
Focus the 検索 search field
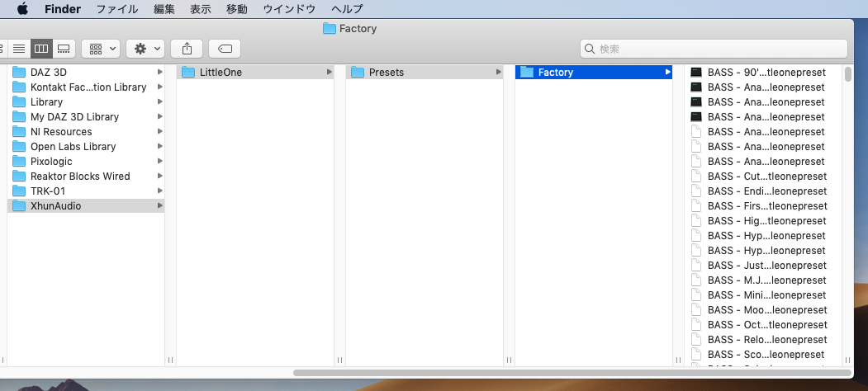(714, 49)
